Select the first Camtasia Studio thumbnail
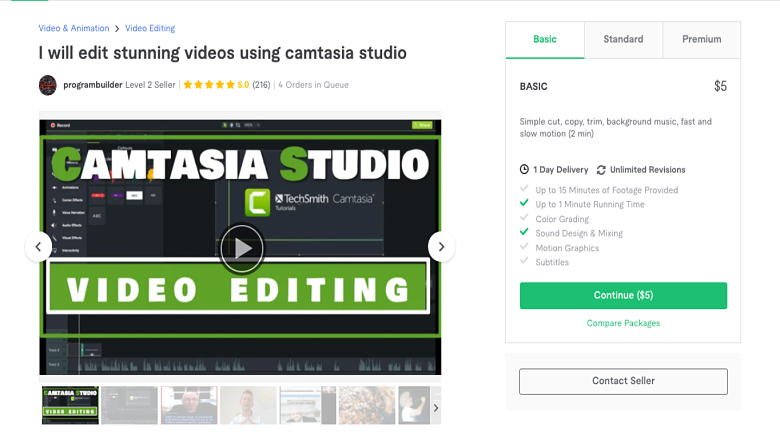 click(70, 405)
